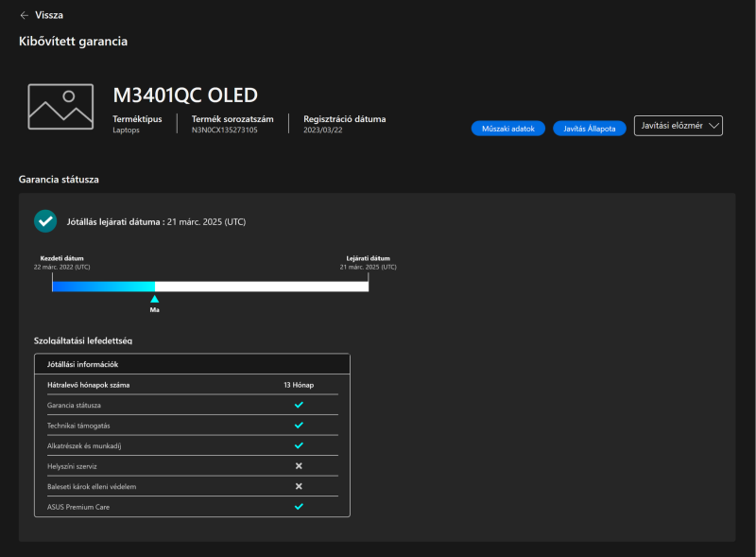The width and height of the screenshot is (756, 557).
Task: Click the ASUS Premium Care row label
Action: pyautogui.click(x=78, y=507)
